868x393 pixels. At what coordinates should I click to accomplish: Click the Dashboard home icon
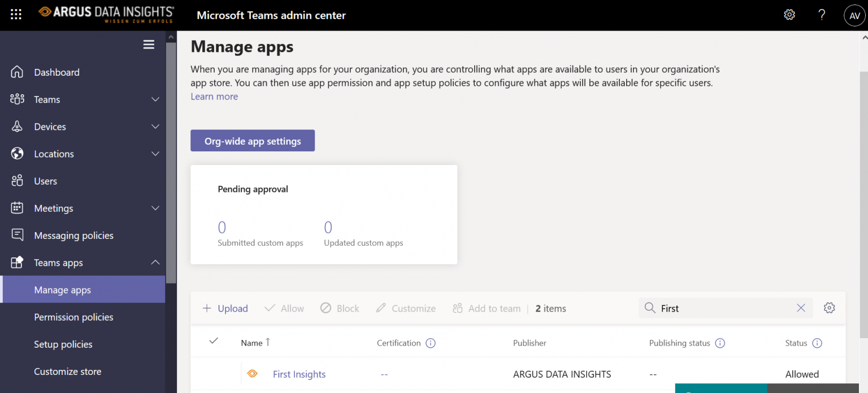pos(17,72)
